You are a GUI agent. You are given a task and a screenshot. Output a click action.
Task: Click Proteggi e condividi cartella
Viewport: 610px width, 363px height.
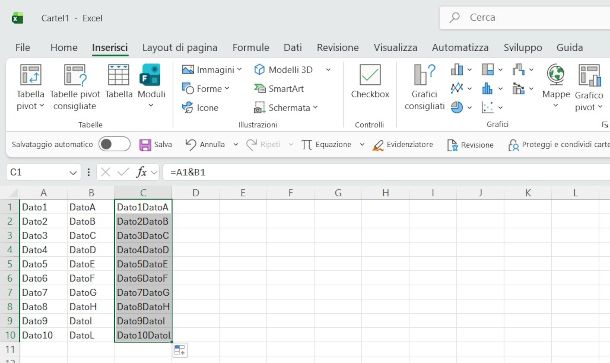tap(559, 145)
